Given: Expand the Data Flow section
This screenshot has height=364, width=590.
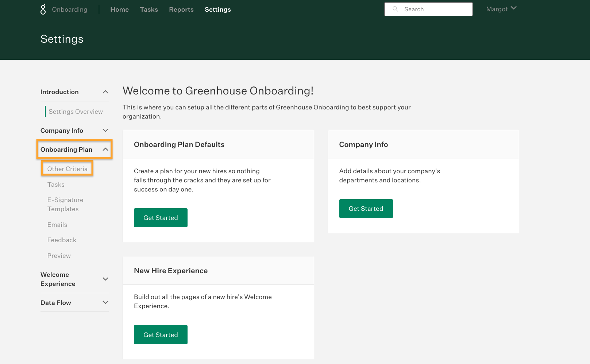Looking at the screenshot, I should pyautogui.click(x=74, y=303).
